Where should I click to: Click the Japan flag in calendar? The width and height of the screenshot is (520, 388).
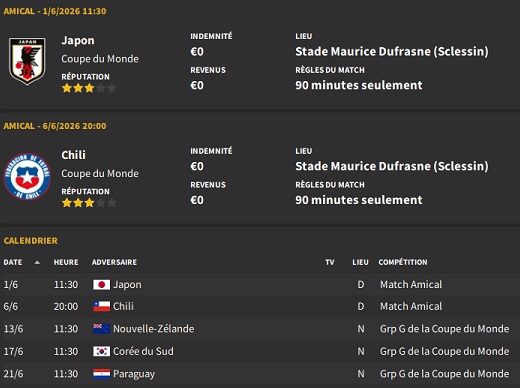[101, 285]
